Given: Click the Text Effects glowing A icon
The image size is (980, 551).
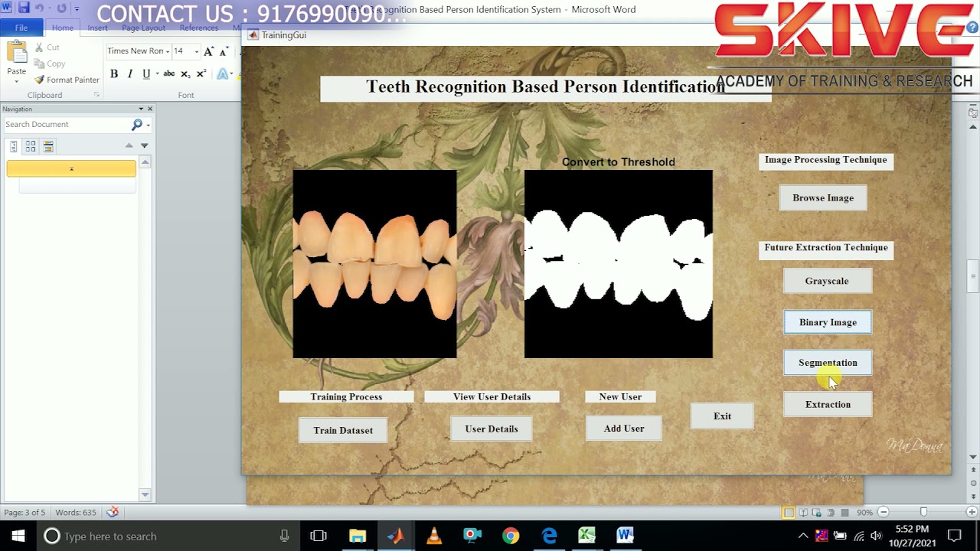Looking at the screenshot, I should (x=222, y=73).
